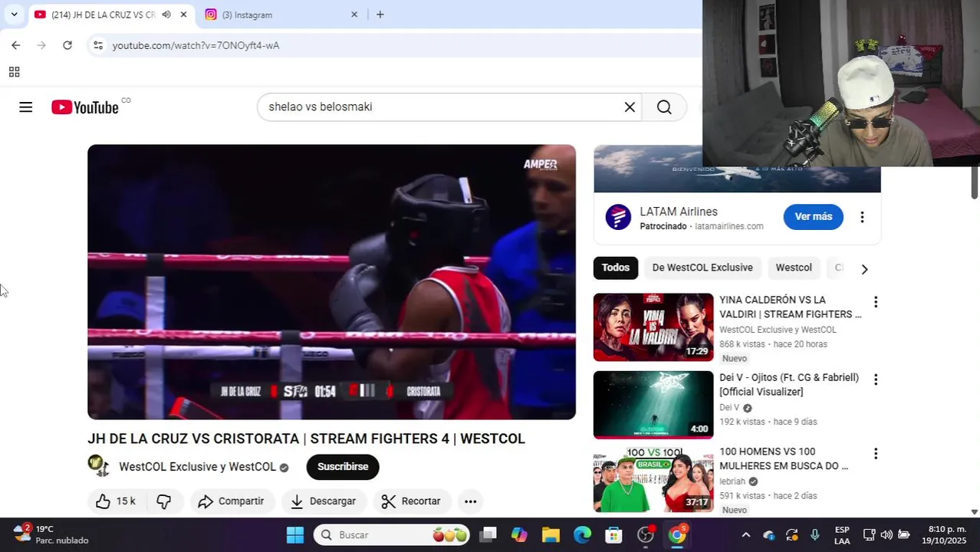This screenshot has width=980, height=552.
Task: Open options for Dei V Ojitos video
Action: (x=876, y=379)
